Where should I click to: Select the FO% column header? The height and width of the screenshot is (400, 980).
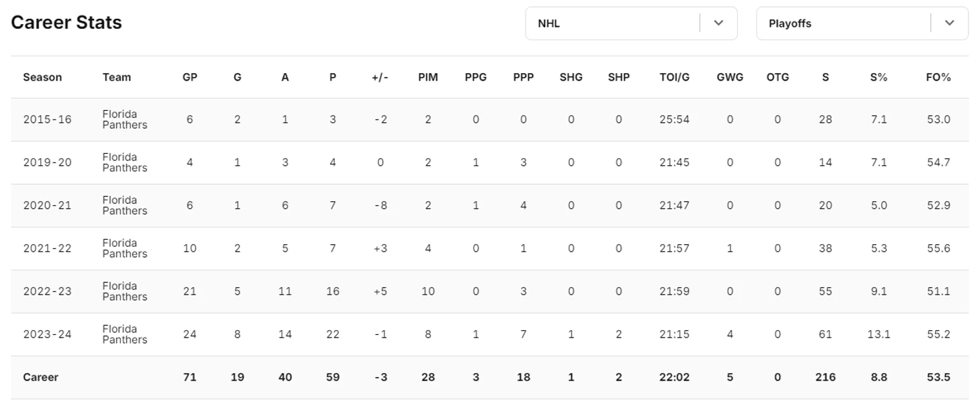point(938,77)
